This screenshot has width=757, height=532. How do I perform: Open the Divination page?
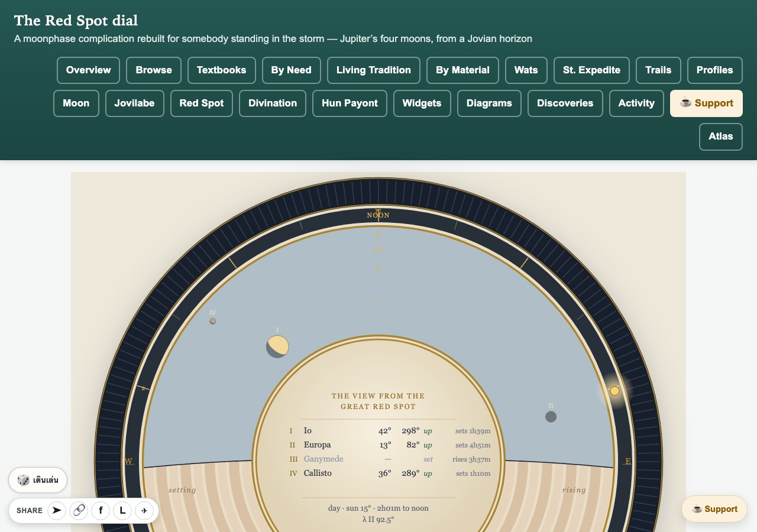[273, 103]
